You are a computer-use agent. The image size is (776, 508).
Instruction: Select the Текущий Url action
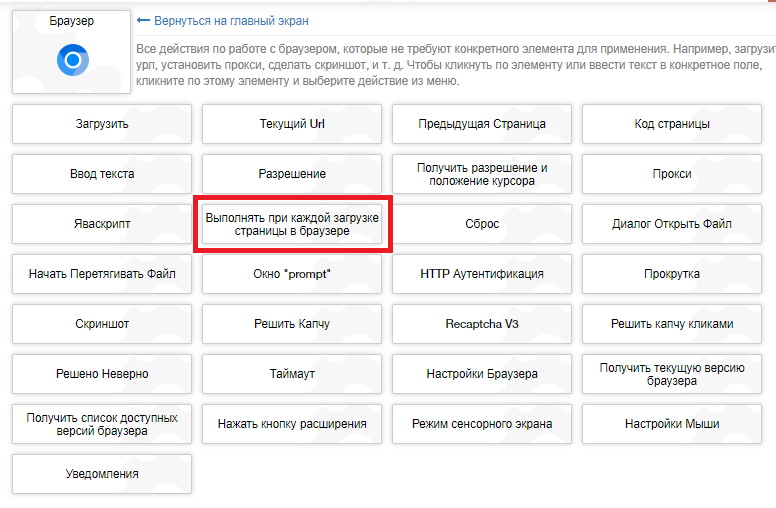pos(292,124)
